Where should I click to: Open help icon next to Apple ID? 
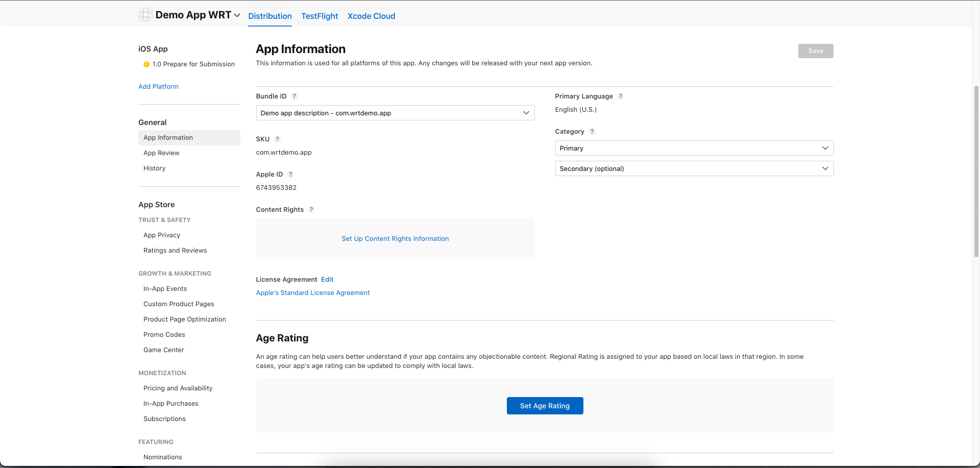291,175
